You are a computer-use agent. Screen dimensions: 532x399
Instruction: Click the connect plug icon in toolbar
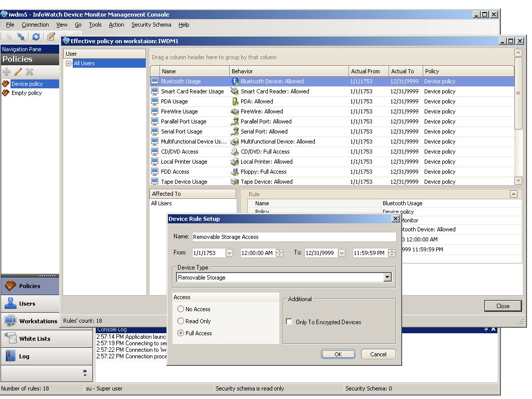(x=21, y=36)
